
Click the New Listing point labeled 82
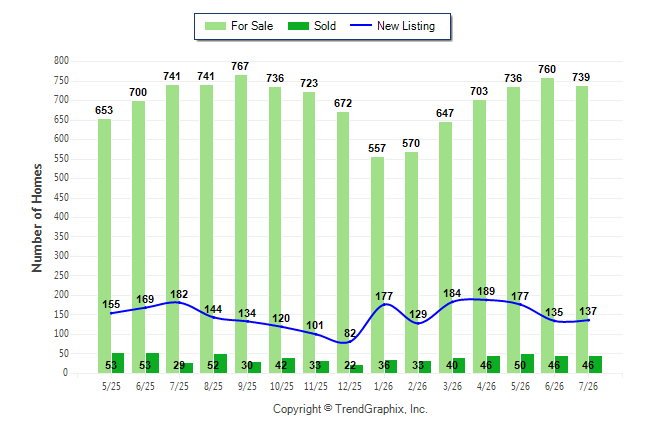click(350, 341)
